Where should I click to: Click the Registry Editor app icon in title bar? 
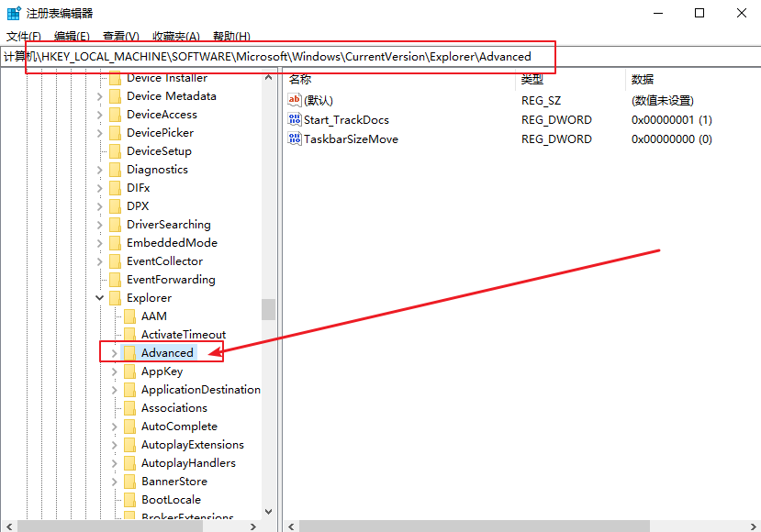point(14,13)
